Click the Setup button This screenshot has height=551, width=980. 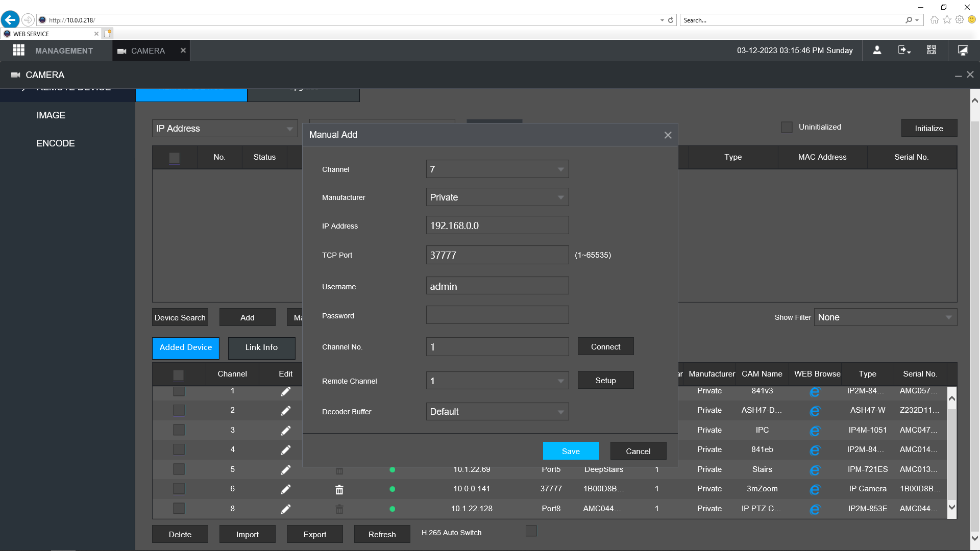point(606,380)
